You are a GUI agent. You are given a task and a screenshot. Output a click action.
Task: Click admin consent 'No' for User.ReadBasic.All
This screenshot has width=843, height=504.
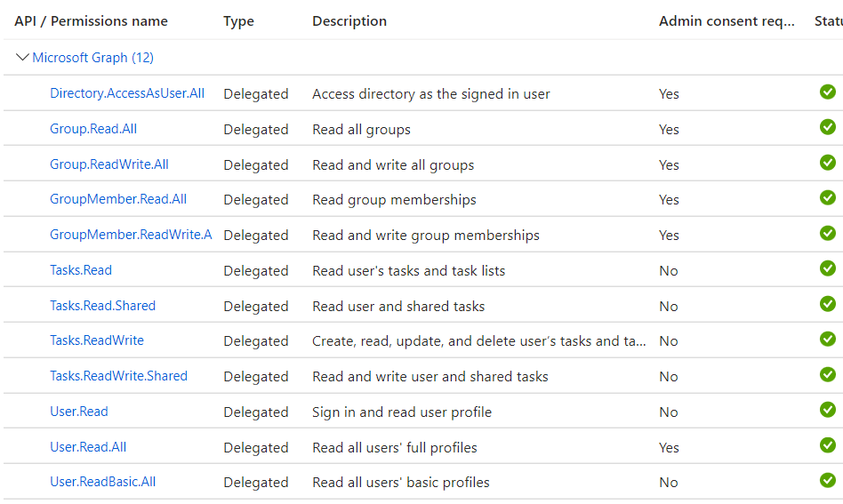point(669,483)
